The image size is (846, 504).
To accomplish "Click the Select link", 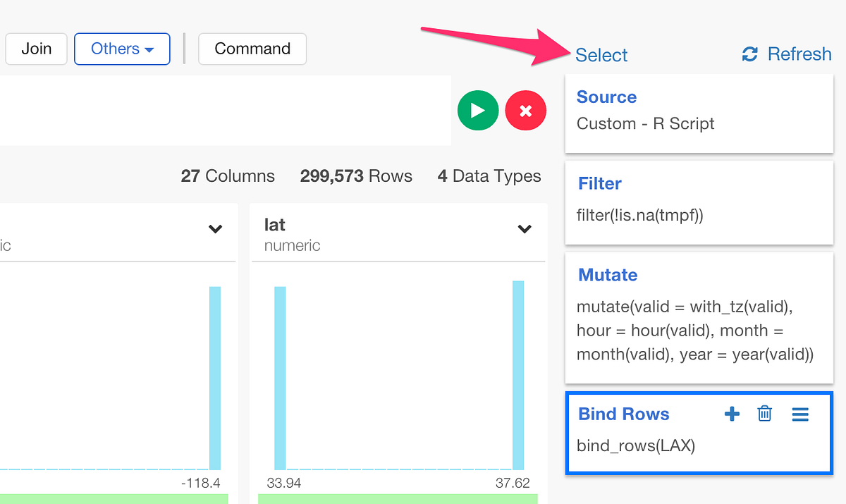I will (601, 54).
